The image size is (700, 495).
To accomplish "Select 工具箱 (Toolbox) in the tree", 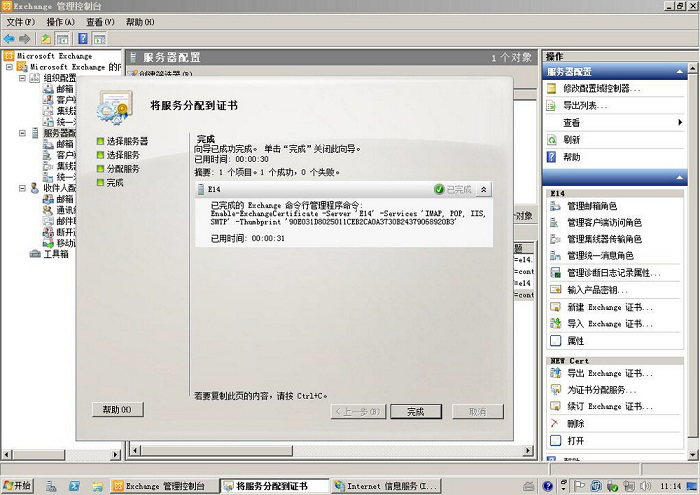I will [56, 254].
